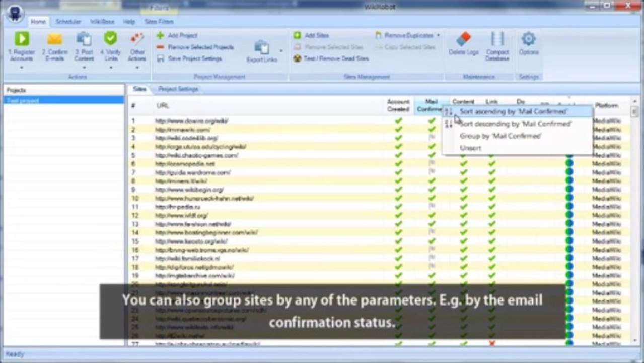Click MediaWiki platform cell in row 16

[606, 250]
